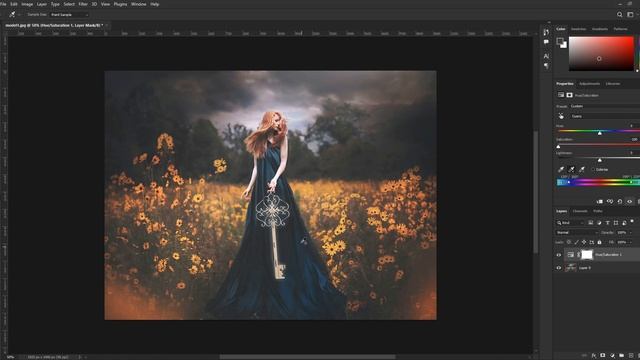Image resolution: width=640 pixels, height=360 pixels.
Task: Open the color range dropdown set to Cyans
Action: point(604,116)
